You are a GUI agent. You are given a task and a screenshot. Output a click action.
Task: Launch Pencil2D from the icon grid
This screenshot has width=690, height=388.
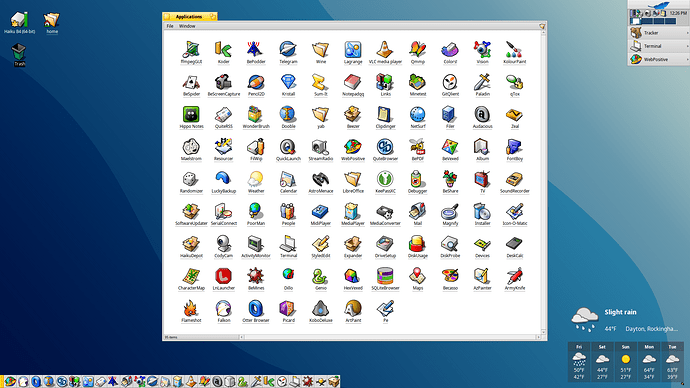click(256, 82)
